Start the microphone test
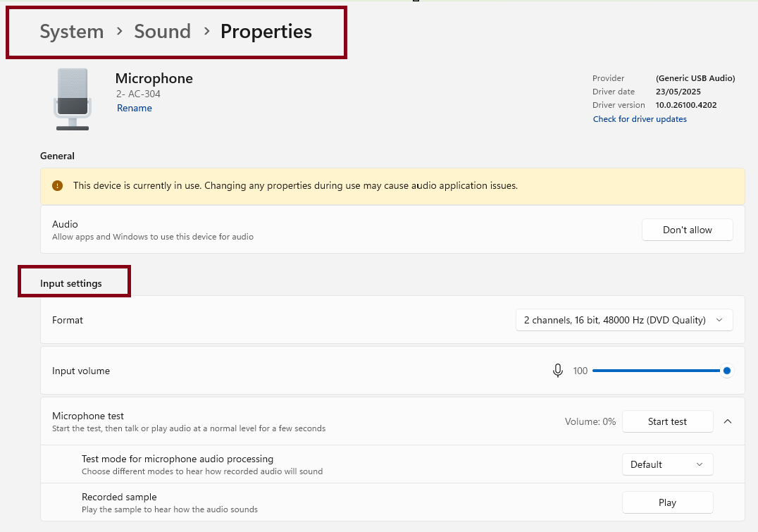This screenshot has height=532, width=758. (x=667, y=422)
